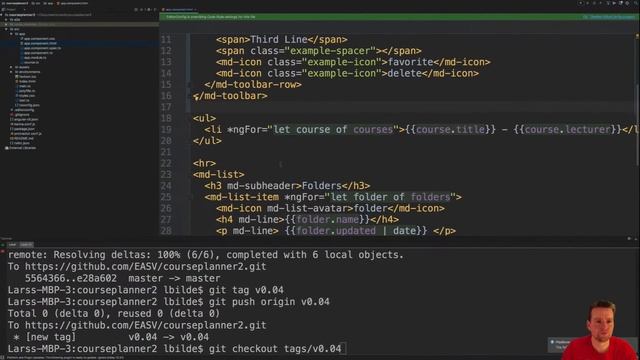Click 'course.lecturer' on line 19
This screenshot has height=360, width=640.
(567, 130)
